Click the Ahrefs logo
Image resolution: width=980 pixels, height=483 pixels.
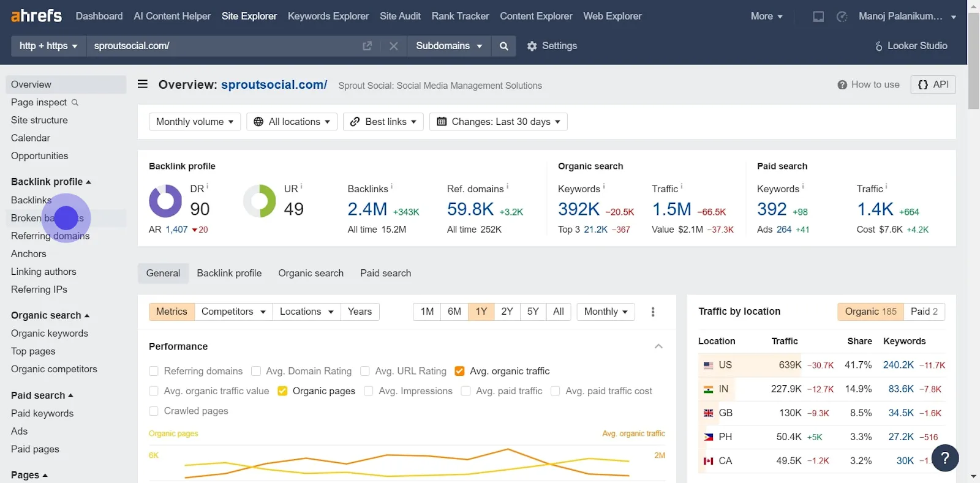click(x=37, y=16)
